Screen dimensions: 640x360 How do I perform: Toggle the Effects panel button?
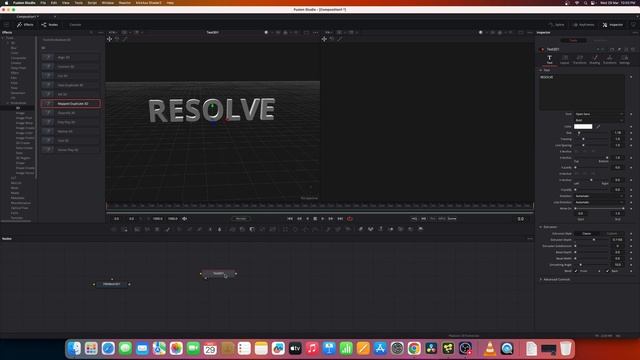(x=25, y=25)
